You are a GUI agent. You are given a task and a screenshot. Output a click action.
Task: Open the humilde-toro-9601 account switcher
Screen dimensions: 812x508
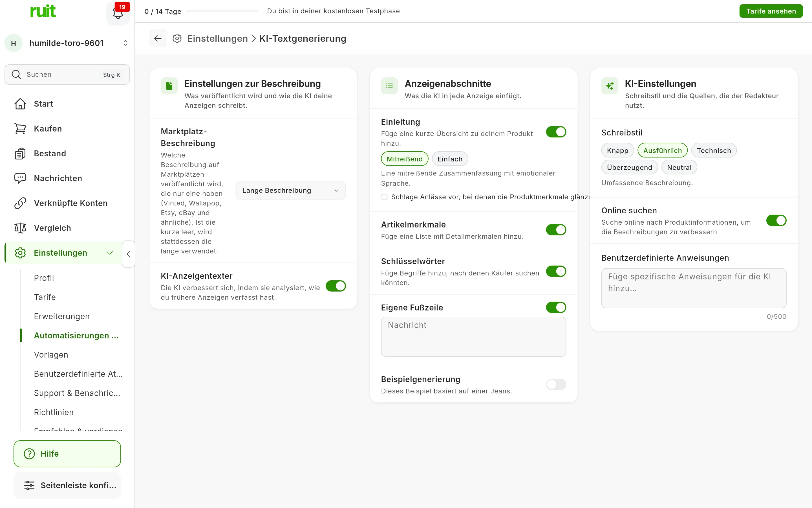tap(67, 43)
